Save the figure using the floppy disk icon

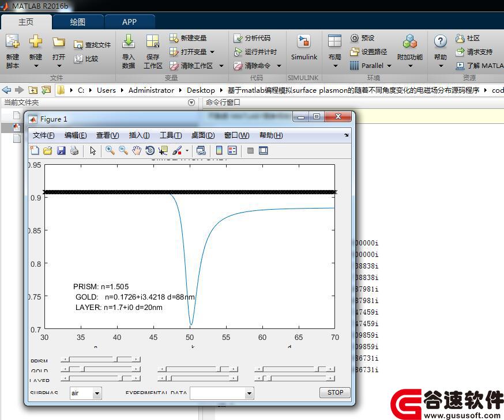pyautogui.click(x=61, y=150)
